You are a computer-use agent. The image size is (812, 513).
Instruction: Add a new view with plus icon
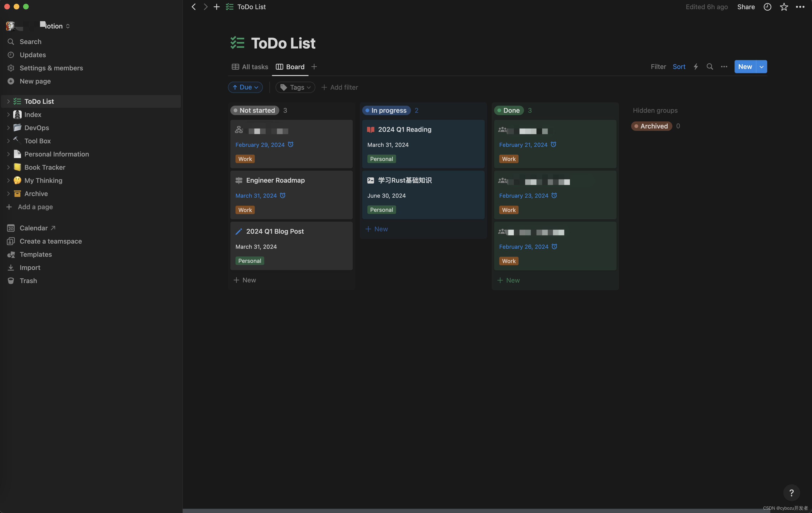314,67
